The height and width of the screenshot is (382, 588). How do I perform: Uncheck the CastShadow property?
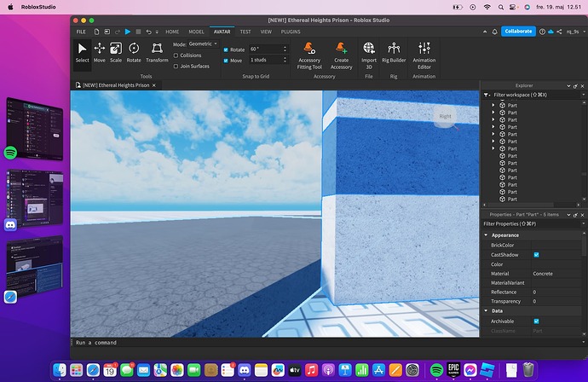point(536,255)
